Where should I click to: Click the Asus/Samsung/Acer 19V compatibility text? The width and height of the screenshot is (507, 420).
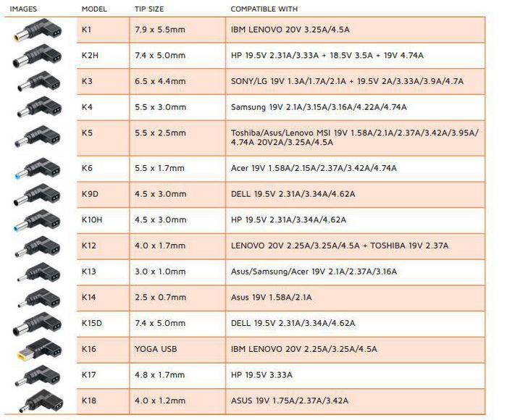[314, 272]
